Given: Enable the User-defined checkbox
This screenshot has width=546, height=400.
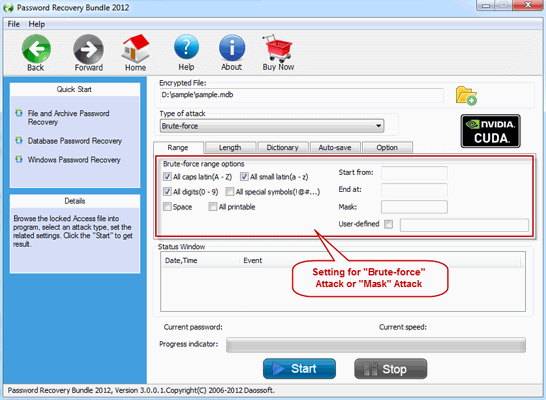Looking at the screenshot, I should [x=389, y=224].
